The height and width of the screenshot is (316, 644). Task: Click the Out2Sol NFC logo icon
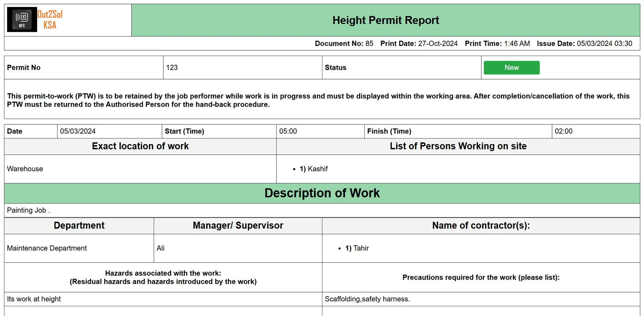pyautogui.click(x=22, y=20)
